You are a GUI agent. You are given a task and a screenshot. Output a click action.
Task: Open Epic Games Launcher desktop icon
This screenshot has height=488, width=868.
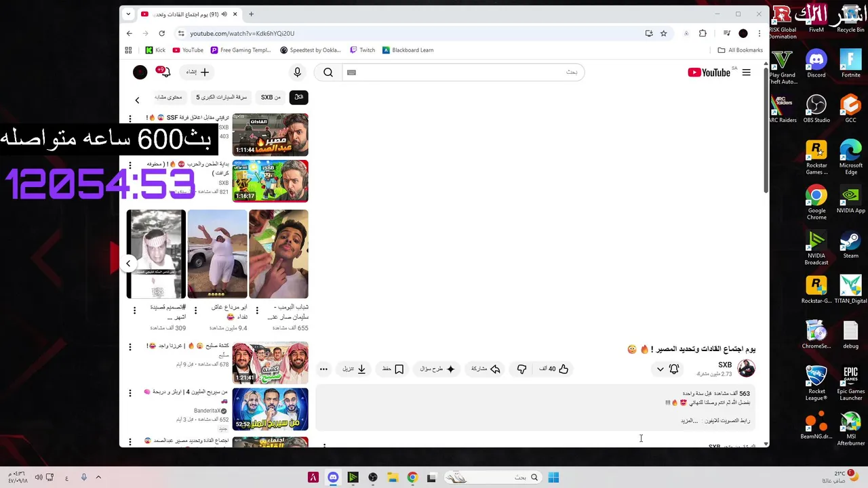click(850, 384)
